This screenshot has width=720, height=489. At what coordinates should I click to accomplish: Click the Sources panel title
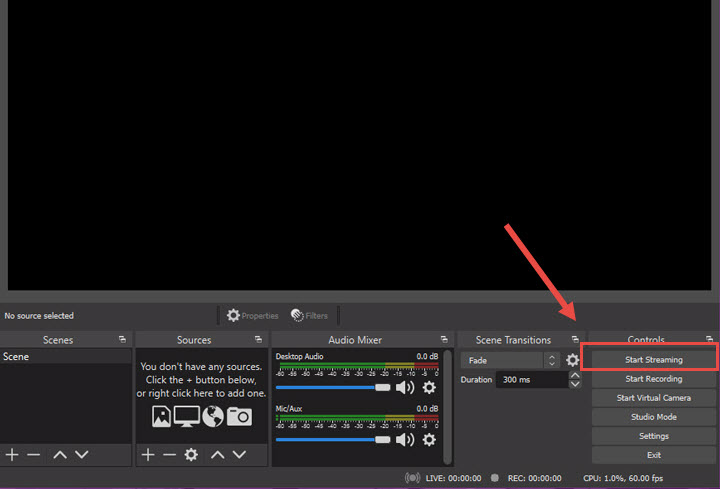194,340
